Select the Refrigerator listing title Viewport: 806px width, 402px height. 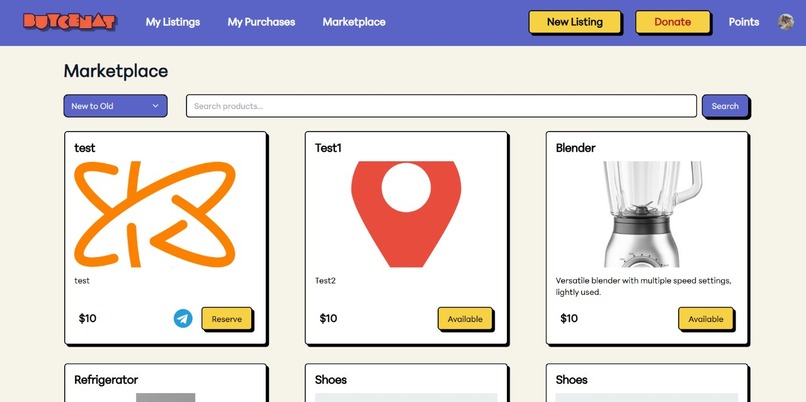106,380
